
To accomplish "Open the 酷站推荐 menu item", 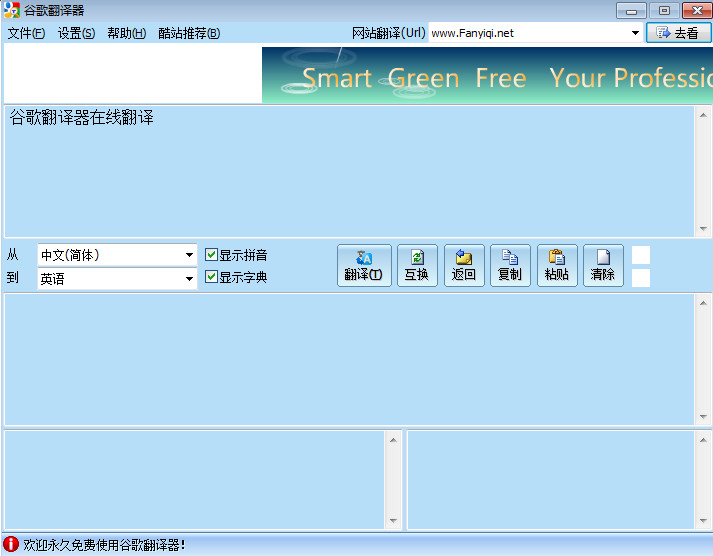I will point(189,33).
